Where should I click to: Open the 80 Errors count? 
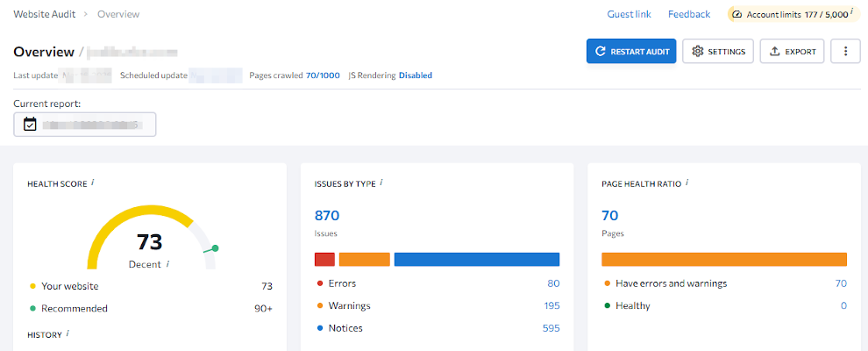[553, 283]
